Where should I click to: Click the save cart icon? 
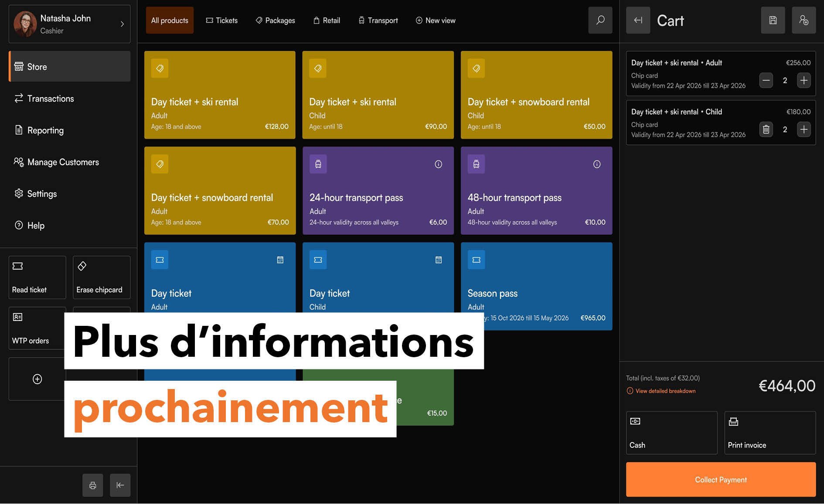(773, 20)
